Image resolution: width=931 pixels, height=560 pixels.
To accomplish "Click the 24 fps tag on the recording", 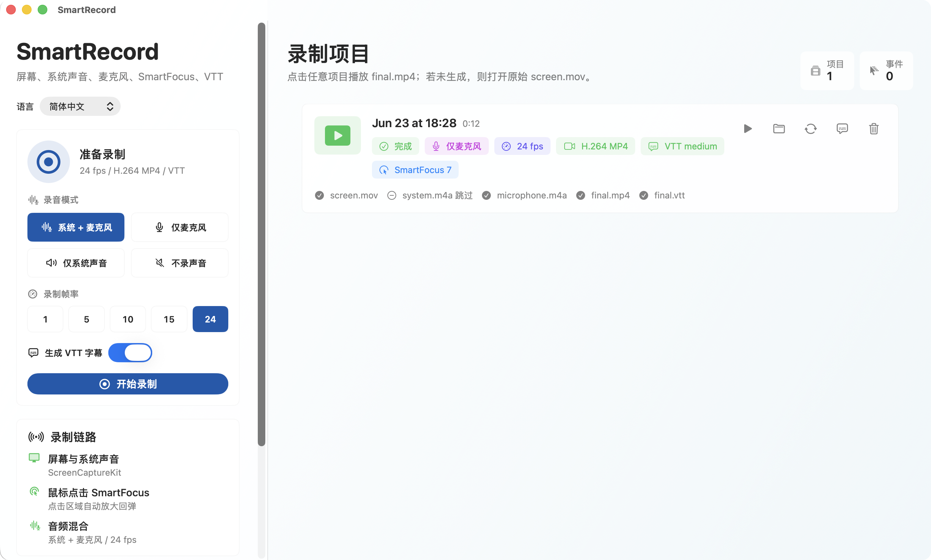I will pyautogui.click(x=522, y=146).
